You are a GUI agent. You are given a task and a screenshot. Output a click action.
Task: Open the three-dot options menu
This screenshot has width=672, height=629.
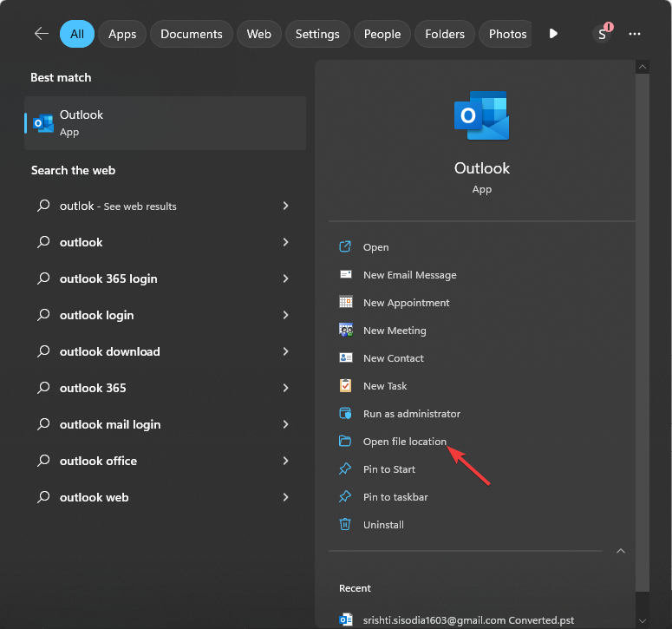[x=635, y=34]
